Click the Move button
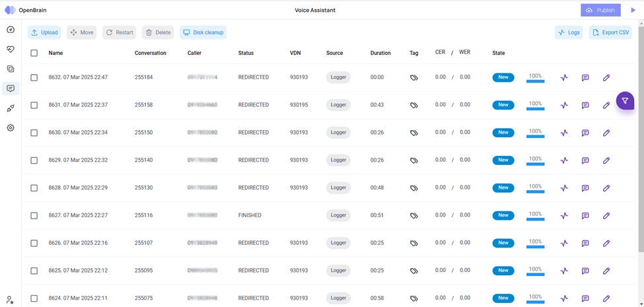 click(82, 32)
